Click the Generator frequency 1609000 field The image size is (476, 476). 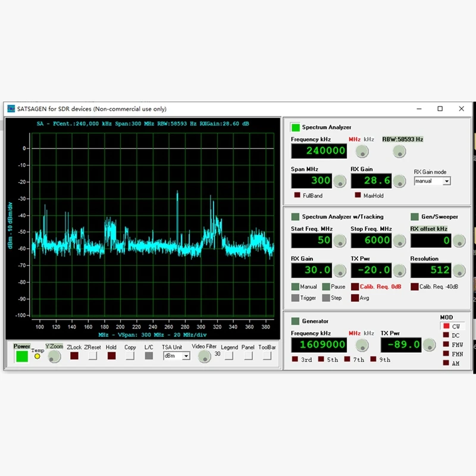click(319, 345)
